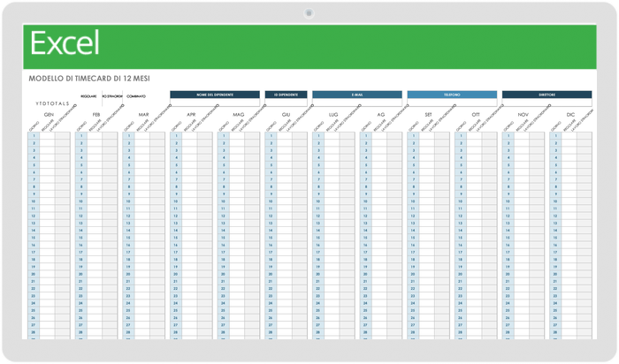
Task: Select the OTT month heading
Action: pyautogui.click(x=476, y=114)
